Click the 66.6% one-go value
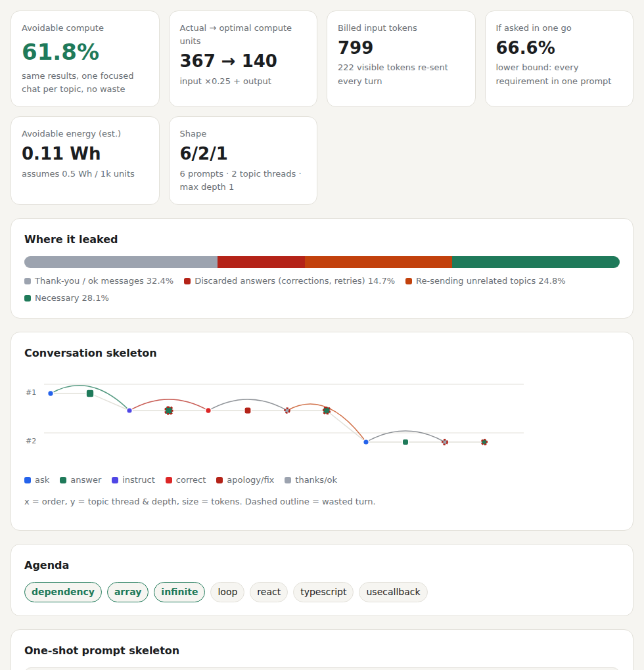644x670 pixels. coord(526,47)
